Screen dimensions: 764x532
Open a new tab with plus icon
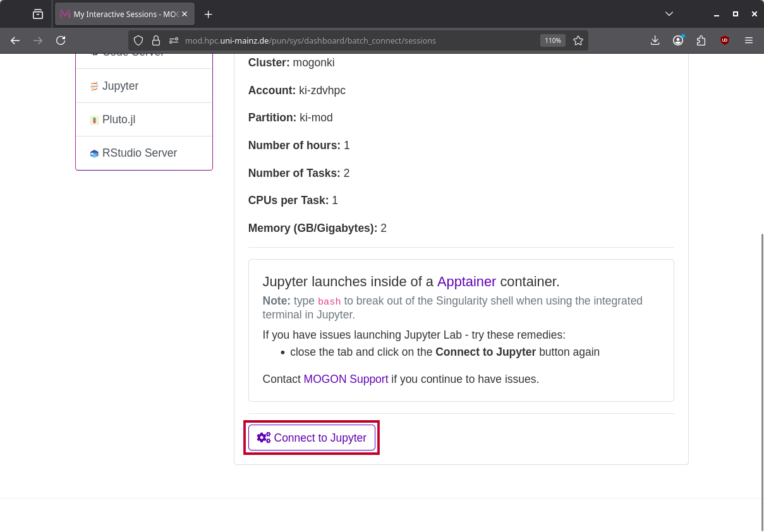coord(209,14)
